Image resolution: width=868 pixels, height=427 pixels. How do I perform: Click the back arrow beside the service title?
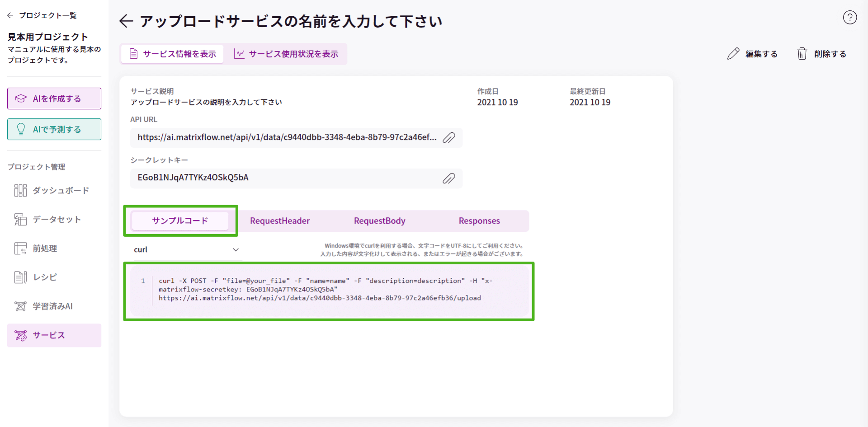126,21
